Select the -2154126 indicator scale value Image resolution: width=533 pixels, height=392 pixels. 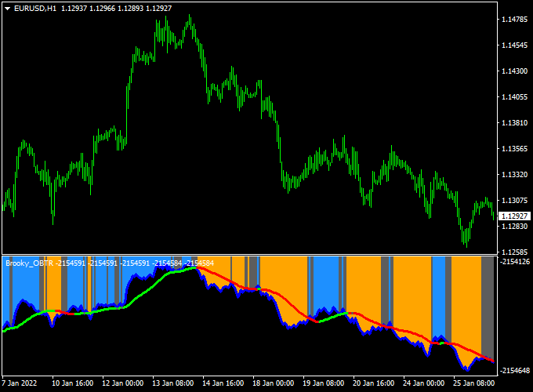click(515, 261)
